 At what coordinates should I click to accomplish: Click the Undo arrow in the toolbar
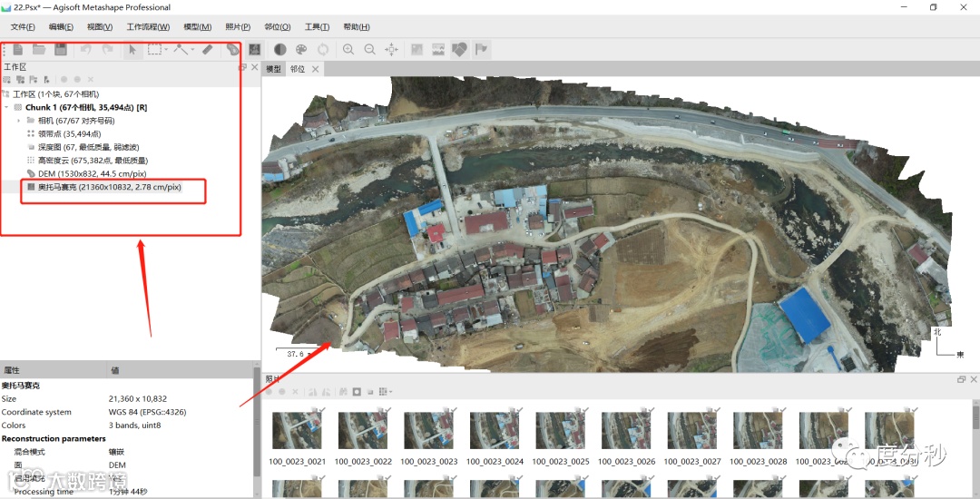(86, 49)
